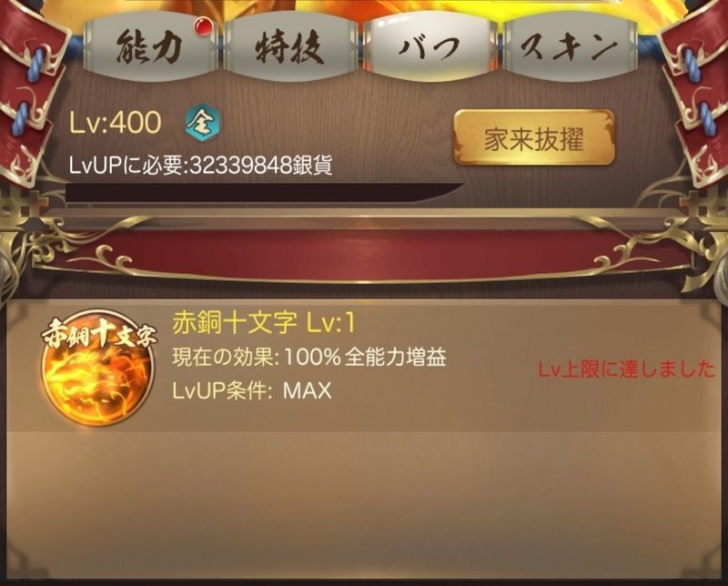Click the LvUP条件 MAX text
The image size is (728, 586).
click(252, 390)
